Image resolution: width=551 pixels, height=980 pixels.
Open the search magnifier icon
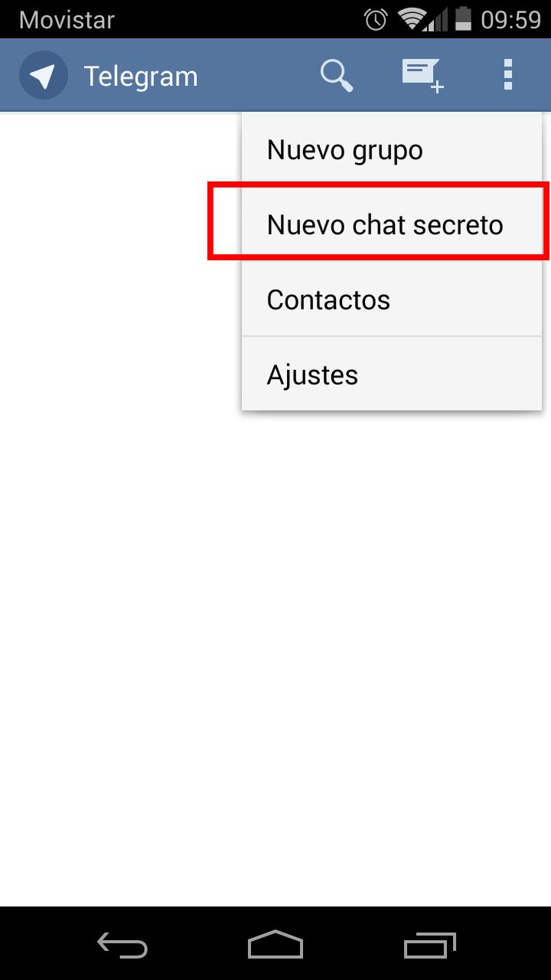[x=336, y=75]
